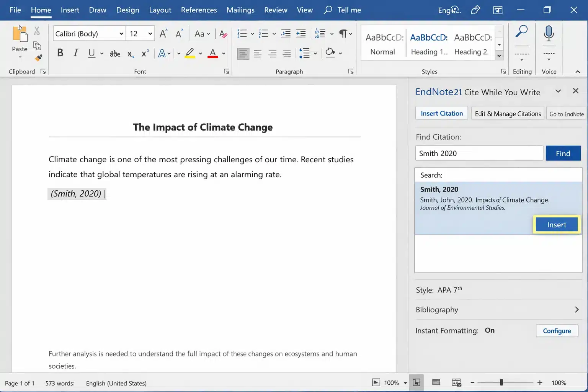
Task: Open the font size dropdown
Action: click(151, 34)
